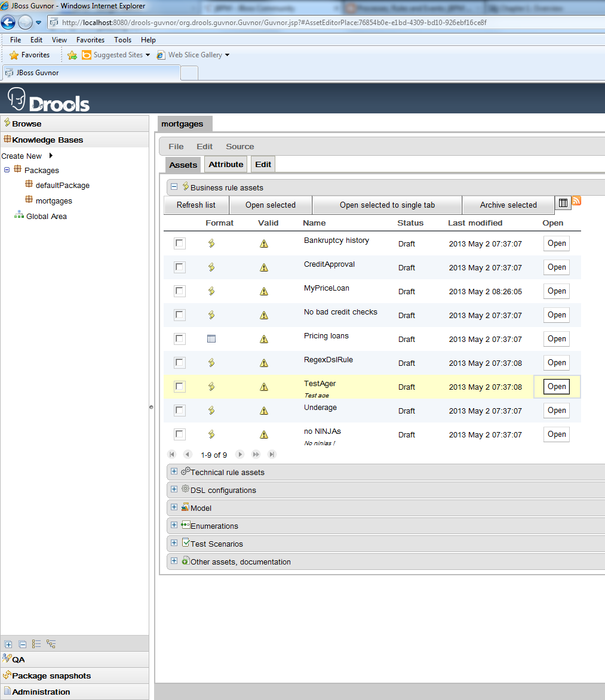Click the browser Back arrow button
Image resolution: width=605 pixels, height=700 pixels.
(8, 23)
